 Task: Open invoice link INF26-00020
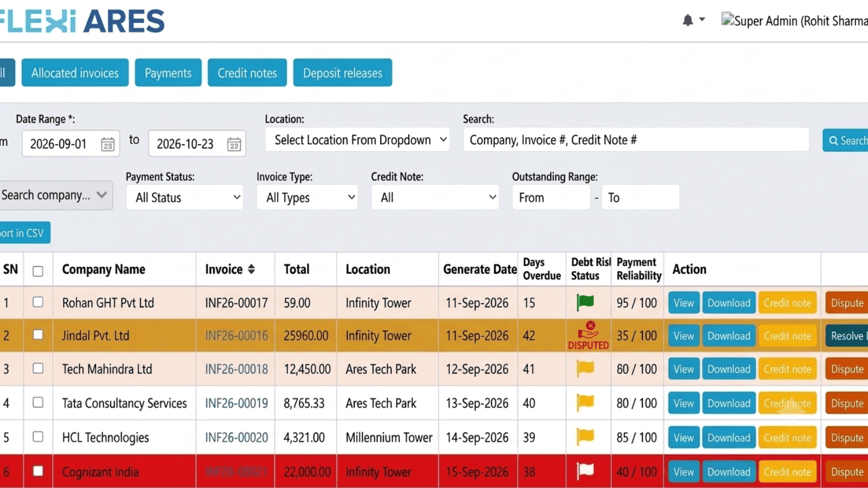point(237,438)
